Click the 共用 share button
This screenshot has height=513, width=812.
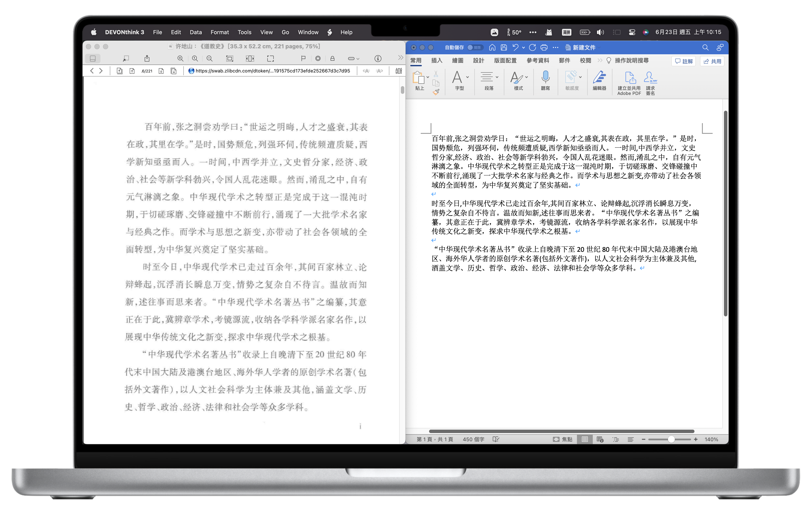pyautogui.click(x=712, y=61)
